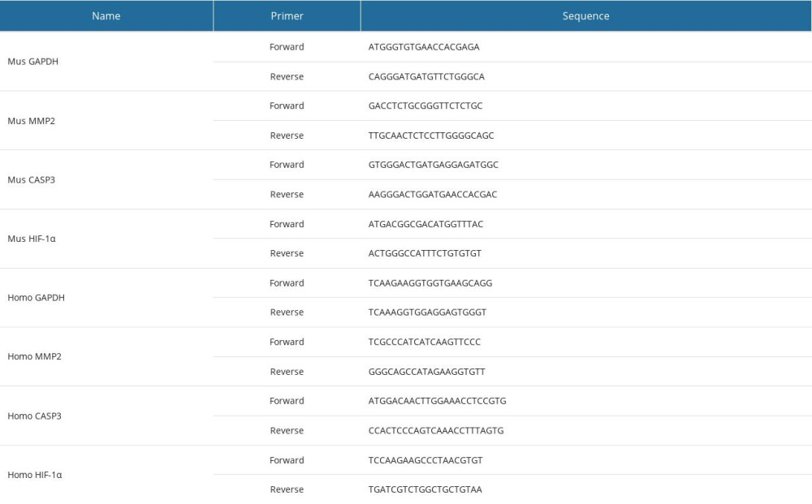Viewport: 812px width, 504px height.
Task: Select the Mus HIF-1α name cell
Action: tap(34, 239)
